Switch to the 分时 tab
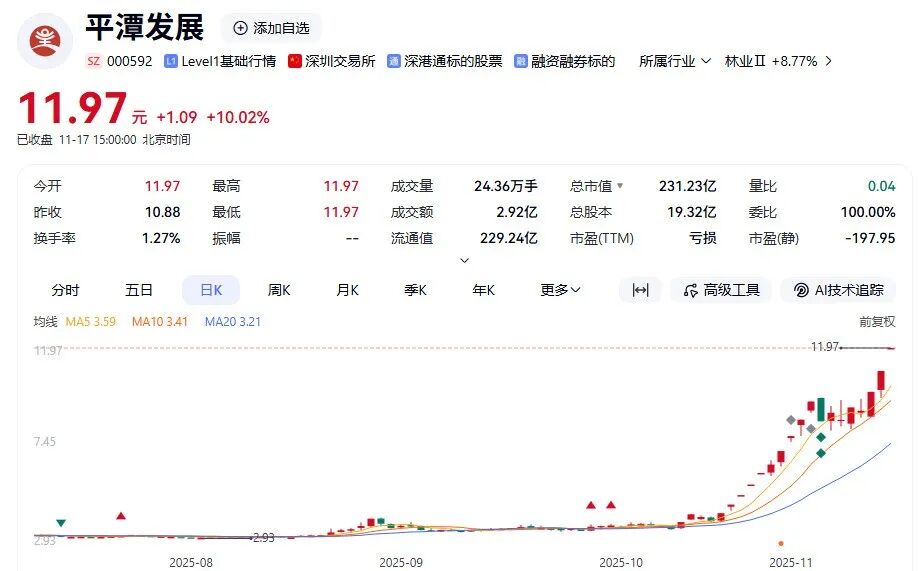The width and height of the screenshot is (918, 571). point(65,290)
